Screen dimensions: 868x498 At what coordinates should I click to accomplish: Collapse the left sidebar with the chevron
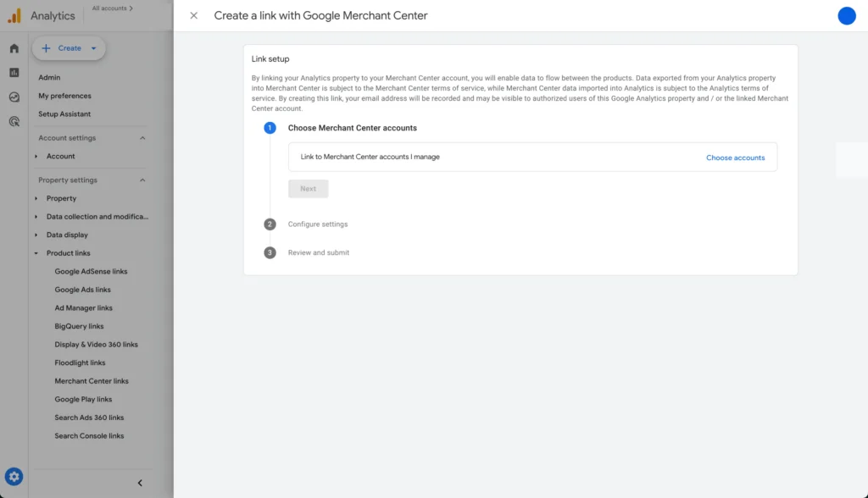pyautogui.click(x=140, y=482)
